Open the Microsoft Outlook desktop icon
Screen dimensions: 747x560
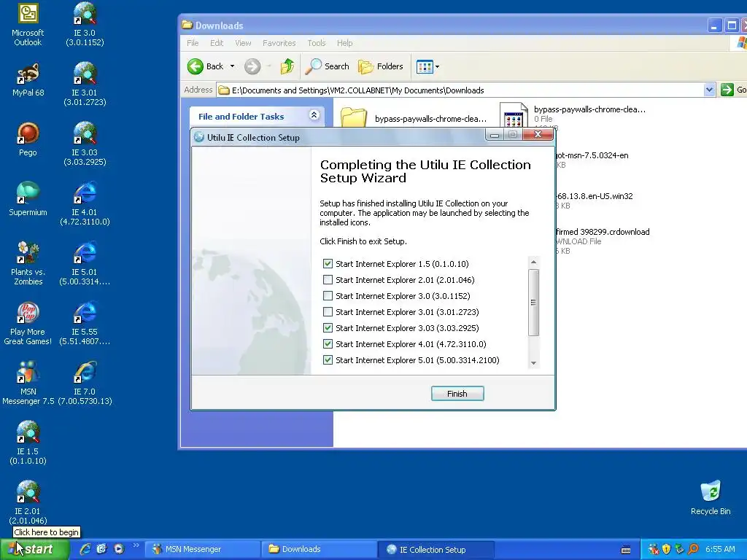click(x=28, y=24)
